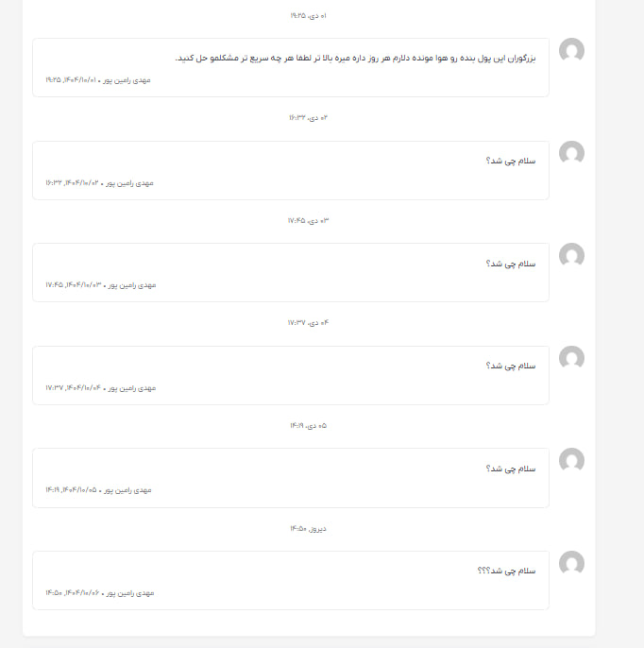The image size is (644, 648).
Task: Click the date separator "02 دی 16:32"
Action: pos(308,117)
